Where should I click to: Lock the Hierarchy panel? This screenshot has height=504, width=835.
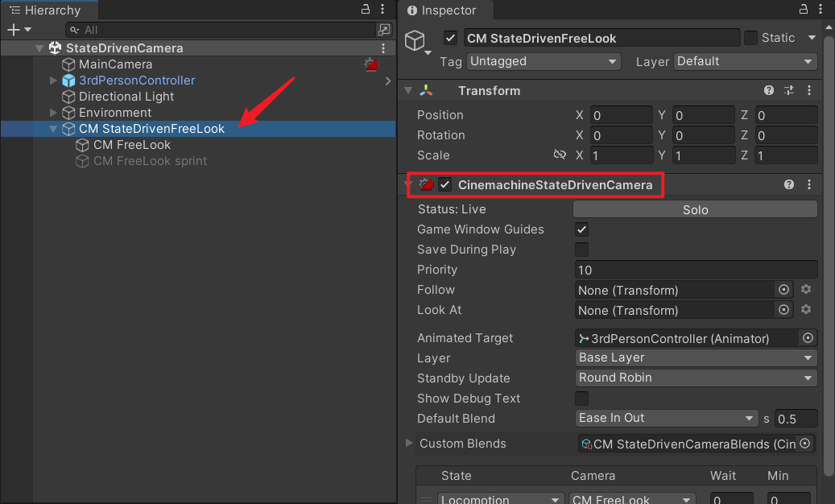click(366, 9)
